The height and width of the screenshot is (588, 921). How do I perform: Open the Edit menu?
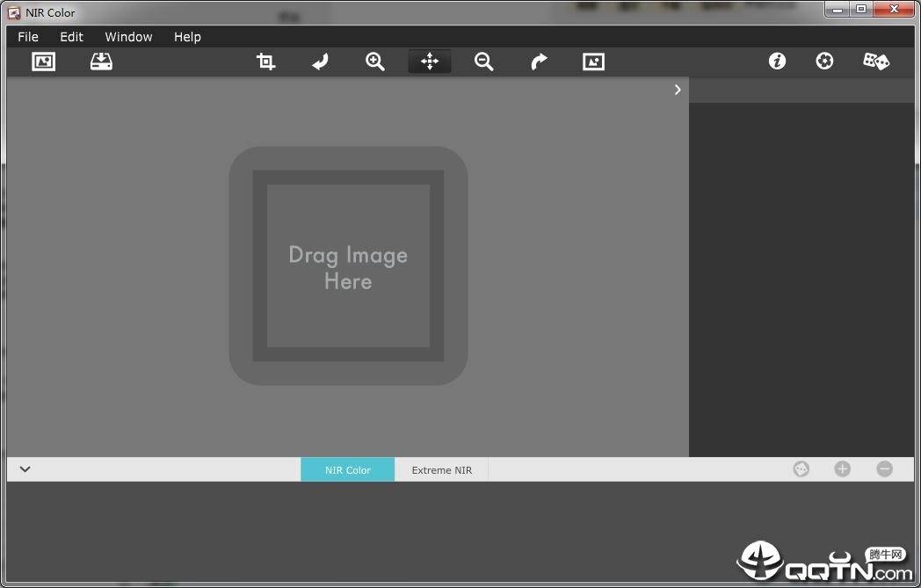(71, 37)
